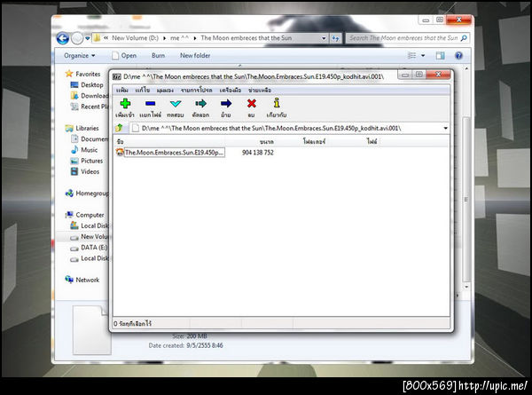The image size is (532, 395).
Task: Select DATA (E:) drive in navigation pane
Action: (x=89, y=248)
